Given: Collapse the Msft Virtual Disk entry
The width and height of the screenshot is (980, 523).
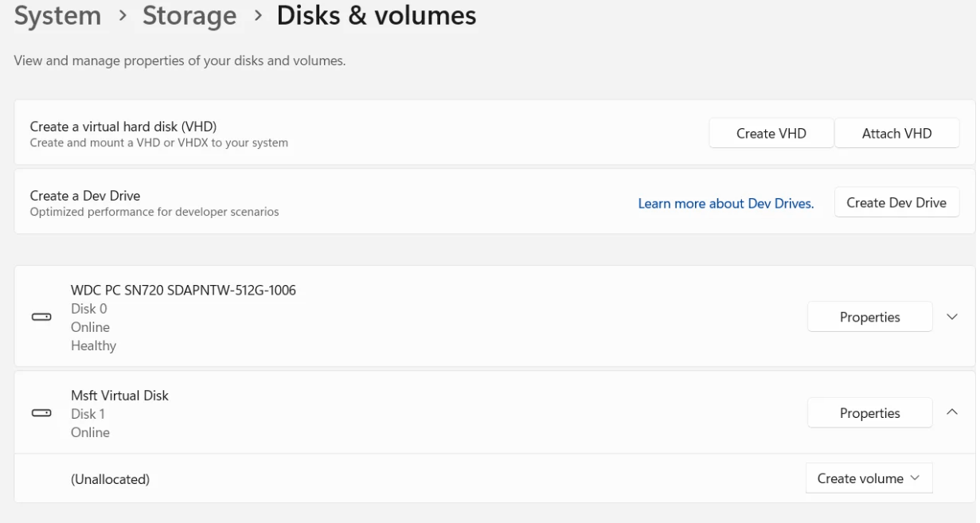Looking at the screenshot, I should [x=952, y=412].
